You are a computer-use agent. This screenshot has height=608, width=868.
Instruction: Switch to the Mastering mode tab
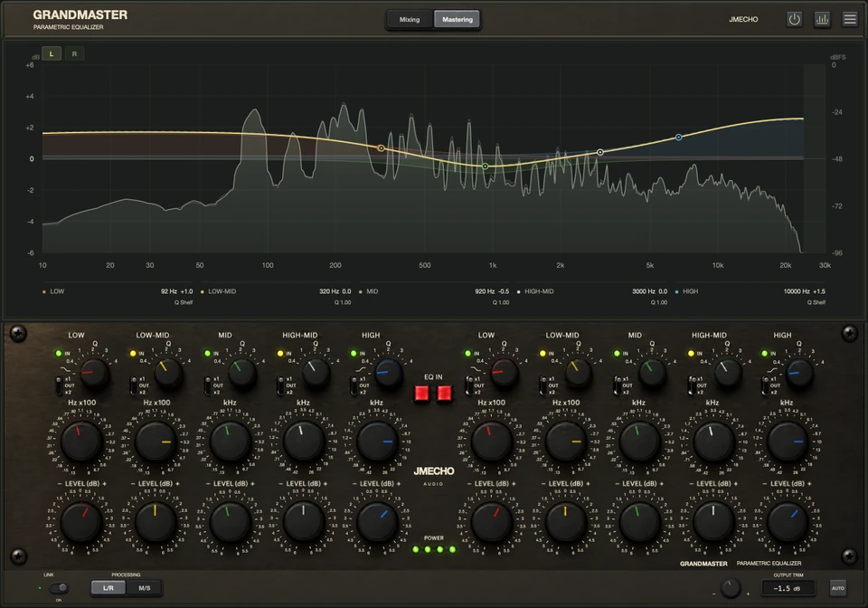coord(458,19)
